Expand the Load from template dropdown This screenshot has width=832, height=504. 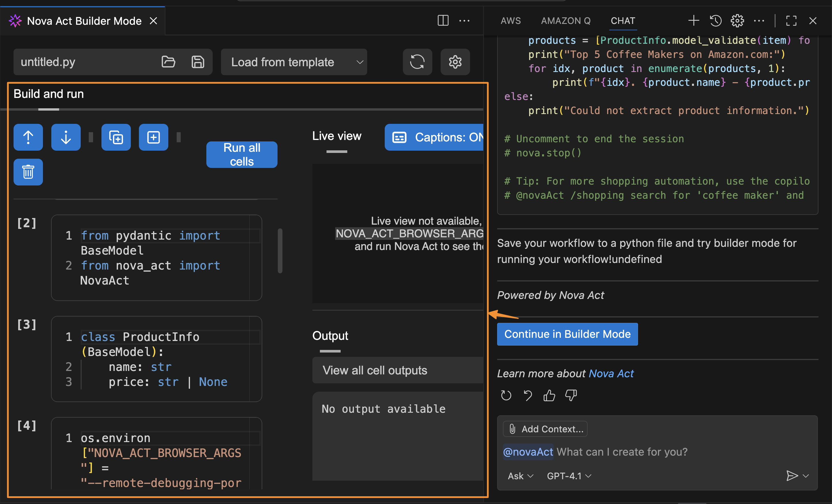point(294,62)
